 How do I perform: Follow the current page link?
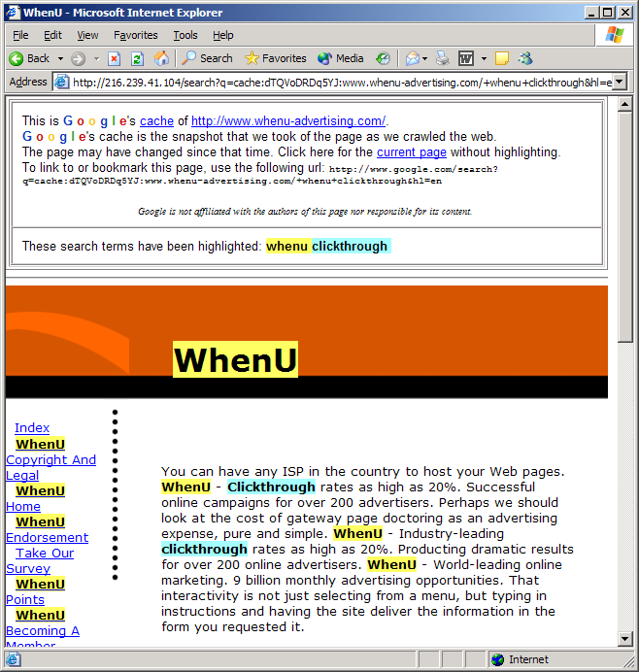(412, 152)
